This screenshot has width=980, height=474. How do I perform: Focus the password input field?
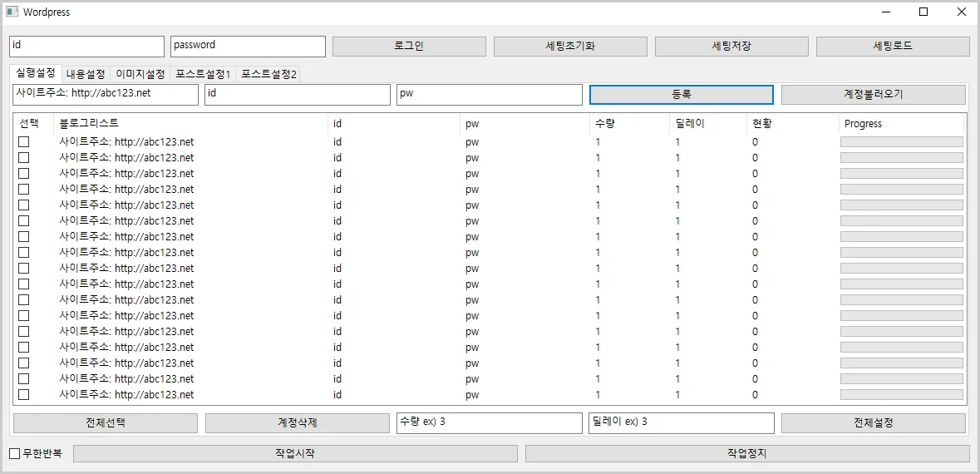pyautogui.click(x=249, y=47)
